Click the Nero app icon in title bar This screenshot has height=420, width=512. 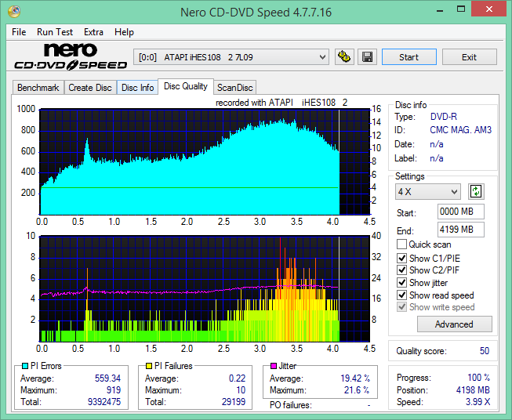(14, 12)
